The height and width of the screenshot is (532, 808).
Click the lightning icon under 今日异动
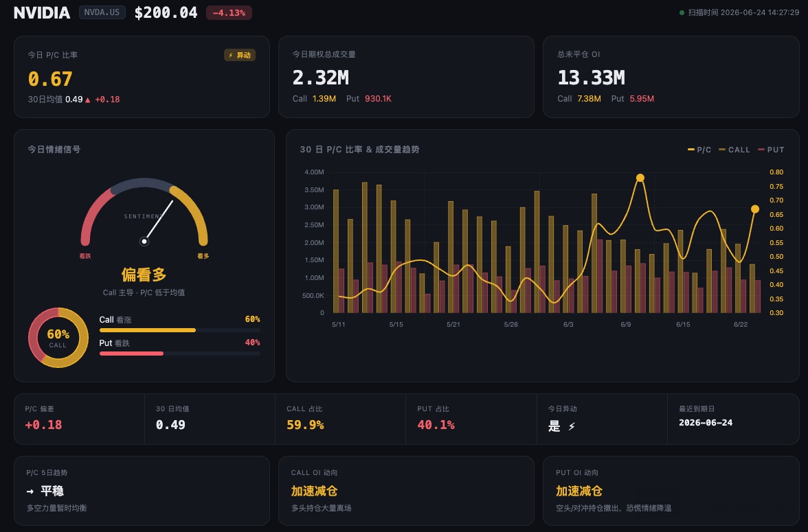pyautogui.click(x=572, y=426)
